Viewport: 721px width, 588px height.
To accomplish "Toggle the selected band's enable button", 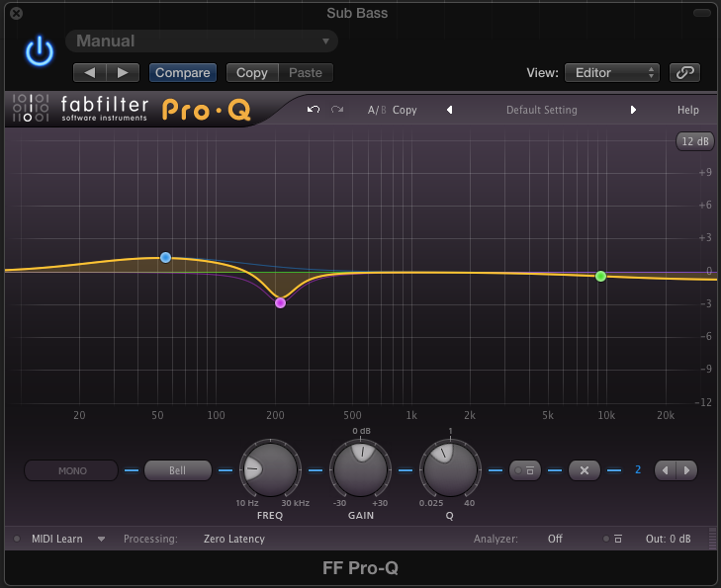I will (525, 470).
